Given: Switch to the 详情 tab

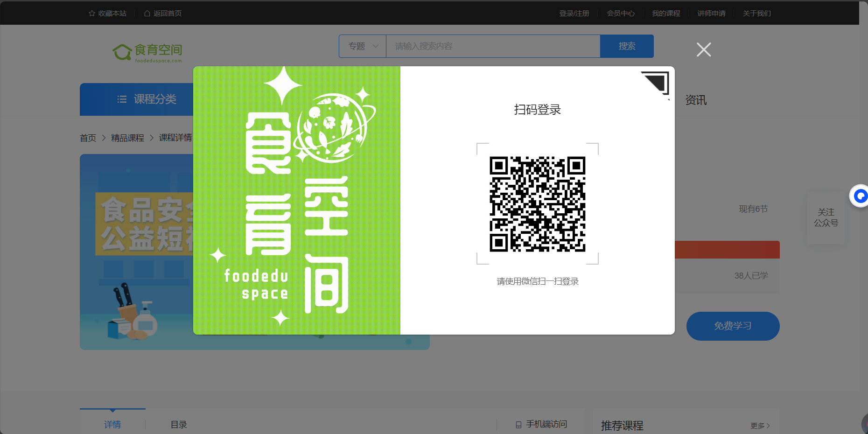Looking at the screenshot, I should [x=112, y=424].
